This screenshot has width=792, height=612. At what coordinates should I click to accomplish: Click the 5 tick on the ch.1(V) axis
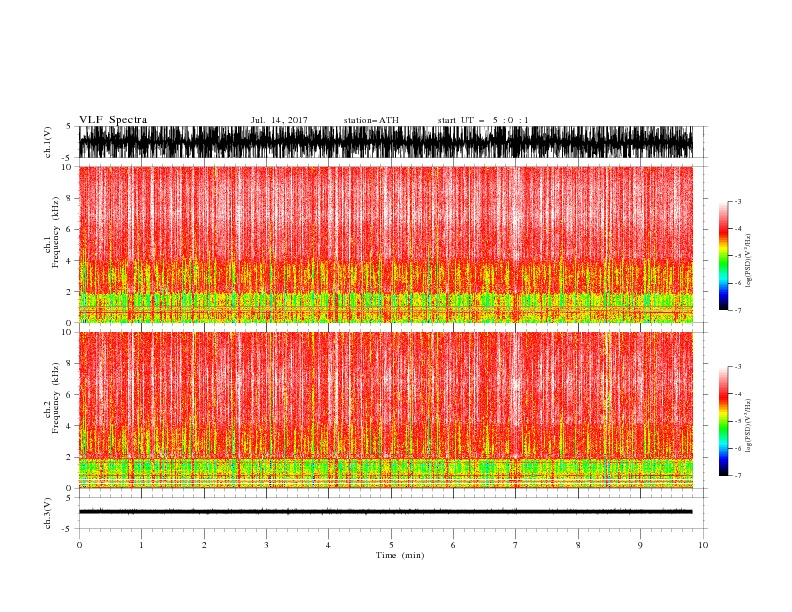click(69, 126)
